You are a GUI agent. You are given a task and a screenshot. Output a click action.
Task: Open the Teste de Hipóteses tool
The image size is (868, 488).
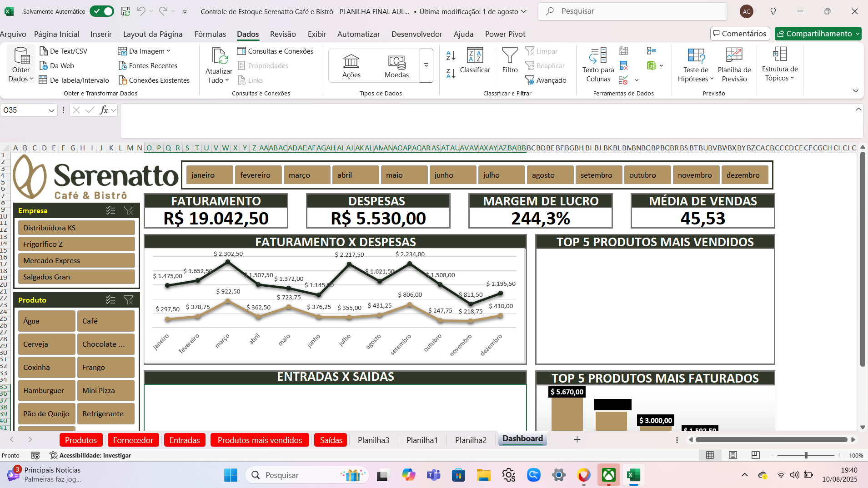click(696, 65)
